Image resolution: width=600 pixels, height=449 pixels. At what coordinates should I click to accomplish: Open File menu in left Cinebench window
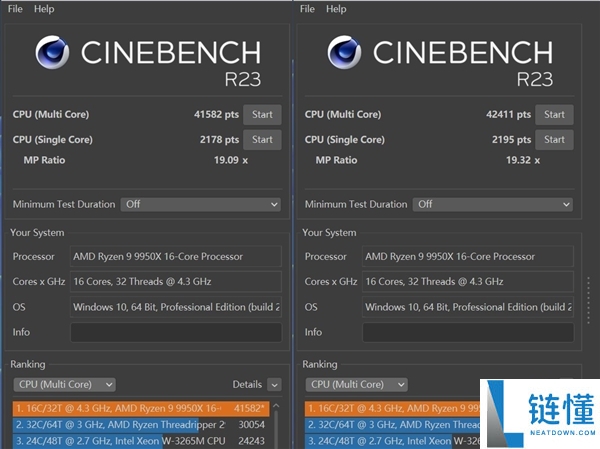pos(15,8)
